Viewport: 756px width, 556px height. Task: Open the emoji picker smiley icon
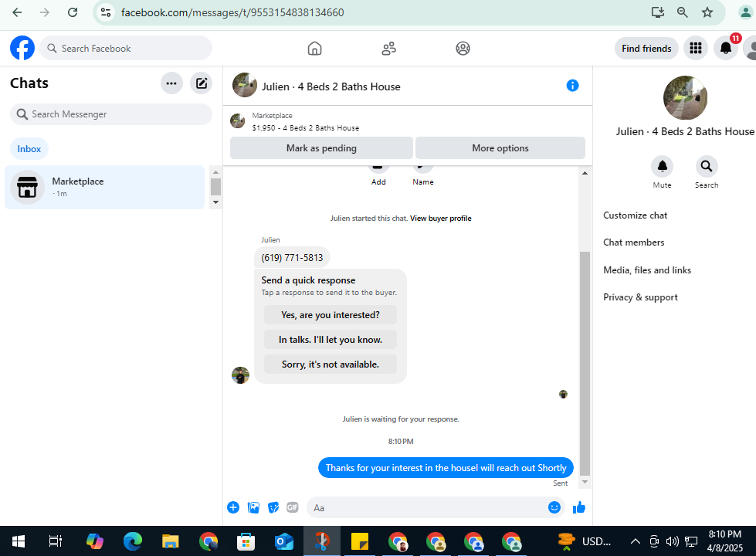point(554,507)
